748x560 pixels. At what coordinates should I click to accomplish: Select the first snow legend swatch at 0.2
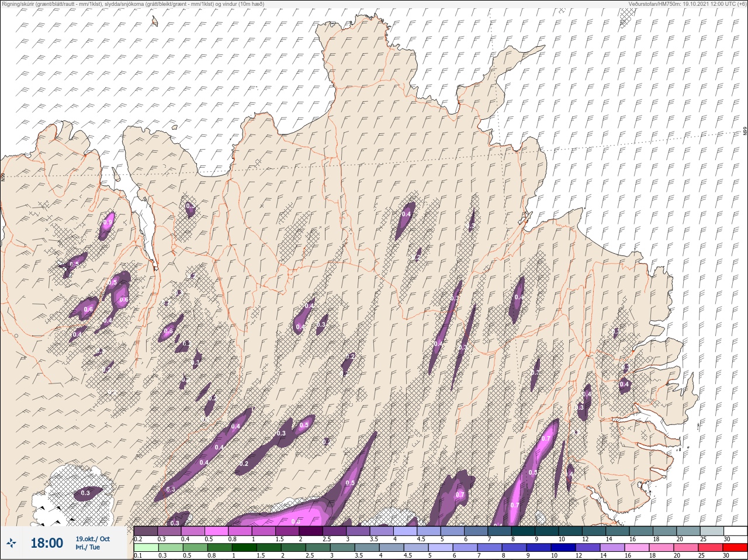coord(146,531)
